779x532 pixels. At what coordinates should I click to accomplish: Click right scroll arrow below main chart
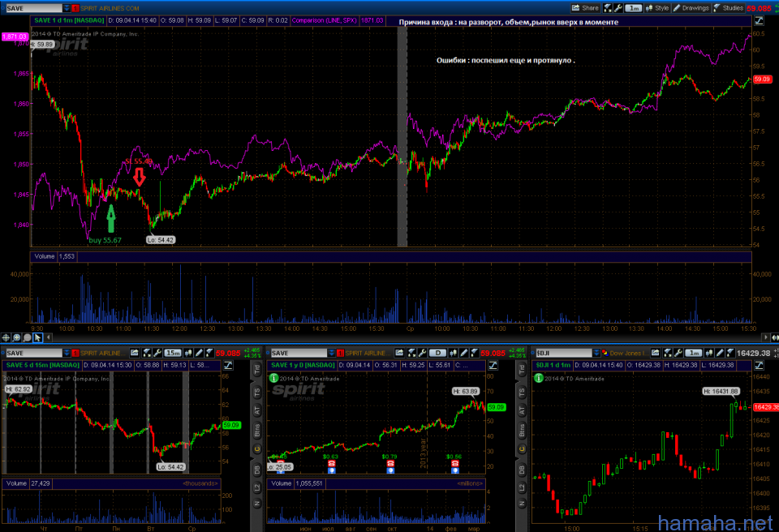coord(765,338)
